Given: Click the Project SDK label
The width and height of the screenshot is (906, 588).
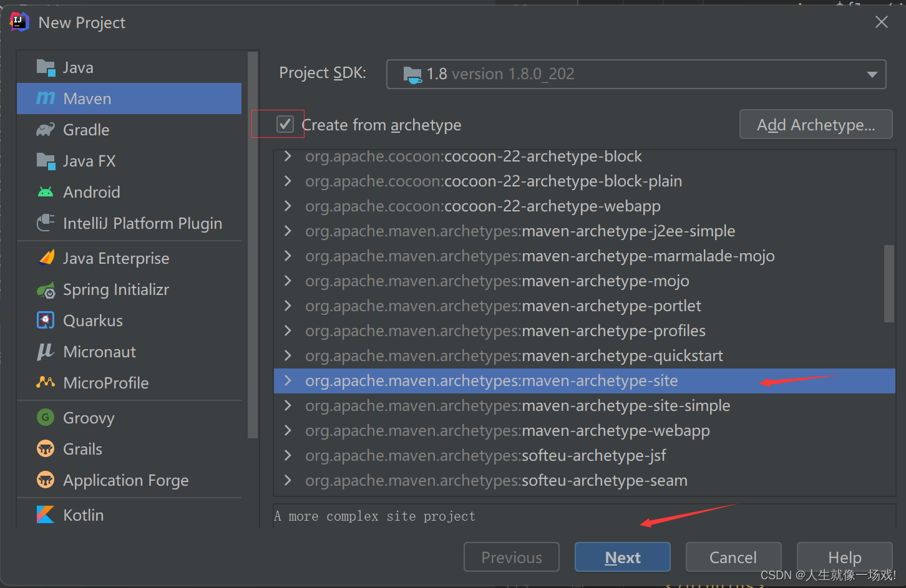Looking at the screenshot, I should click(323, 73).
